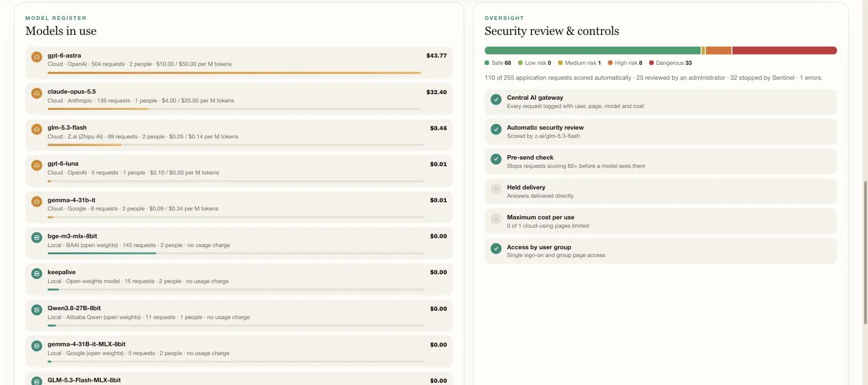Click the checkmark icon for Access by user group

(496, 249)
